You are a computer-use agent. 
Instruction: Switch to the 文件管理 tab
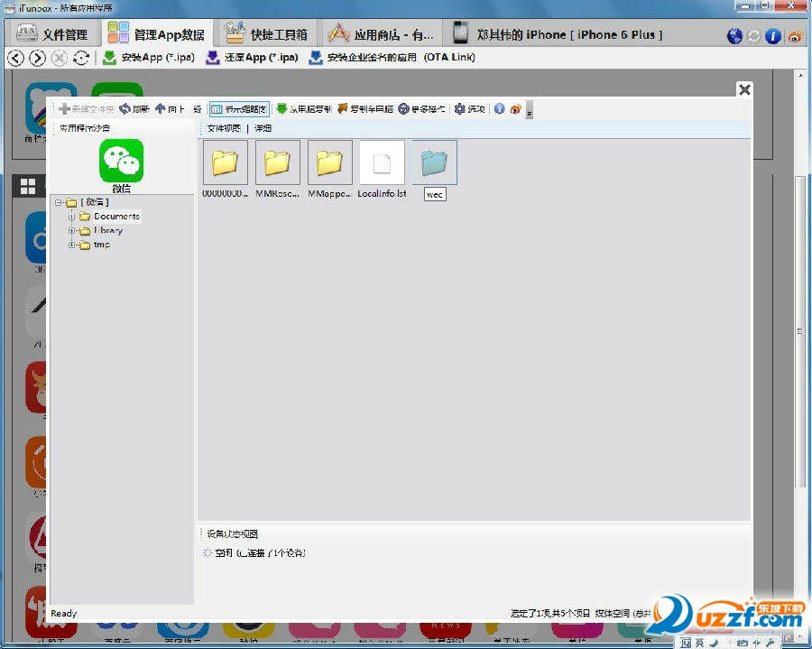(x=52, y=34)
